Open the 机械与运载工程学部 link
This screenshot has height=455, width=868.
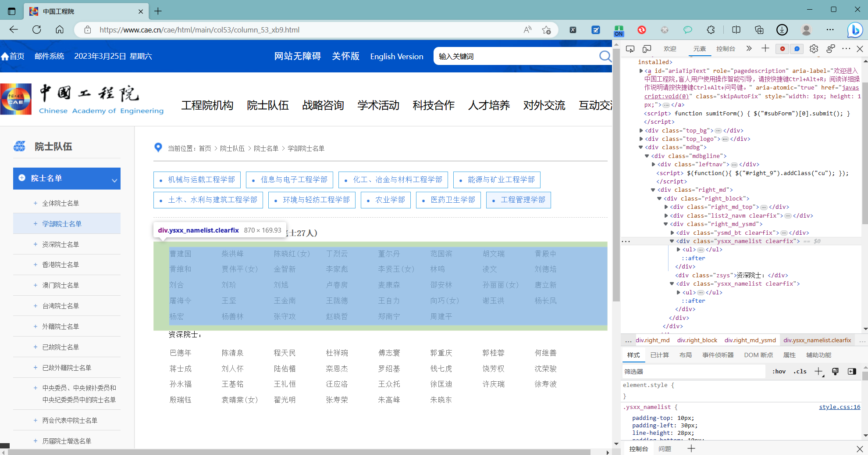pos(197,179)
